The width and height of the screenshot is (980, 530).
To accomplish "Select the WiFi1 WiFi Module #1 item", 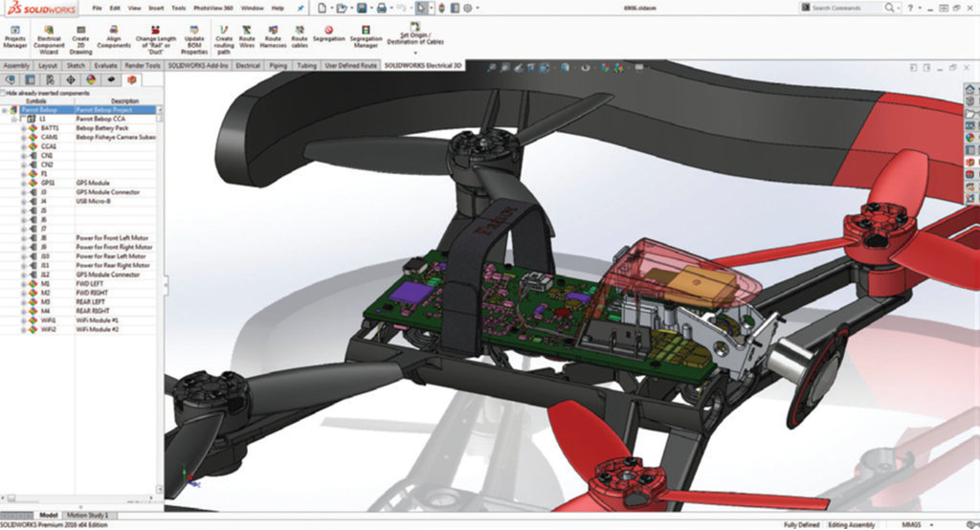I will click(49, 320).
